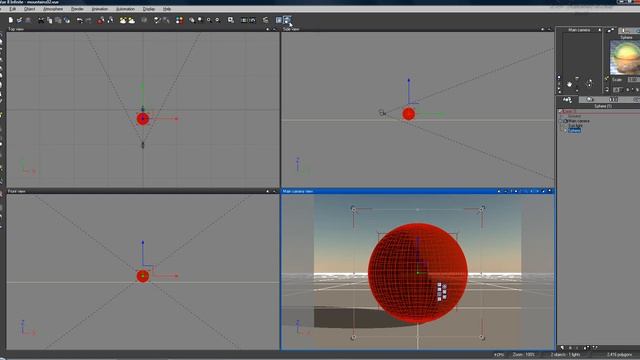Open the Animation menu
The width and height of the screenshot is (640, 360).
(100, 9)
